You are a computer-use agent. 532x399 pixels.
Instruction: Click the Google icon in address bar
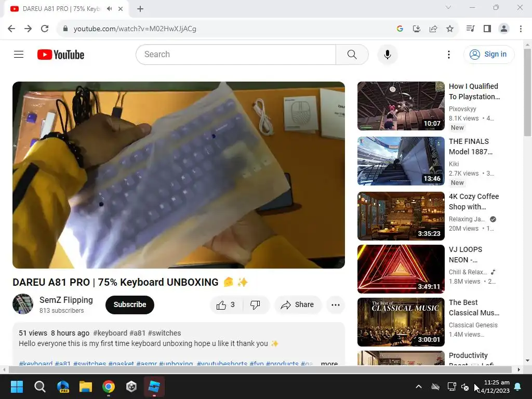pyautogui.click(x=400, y=29)
